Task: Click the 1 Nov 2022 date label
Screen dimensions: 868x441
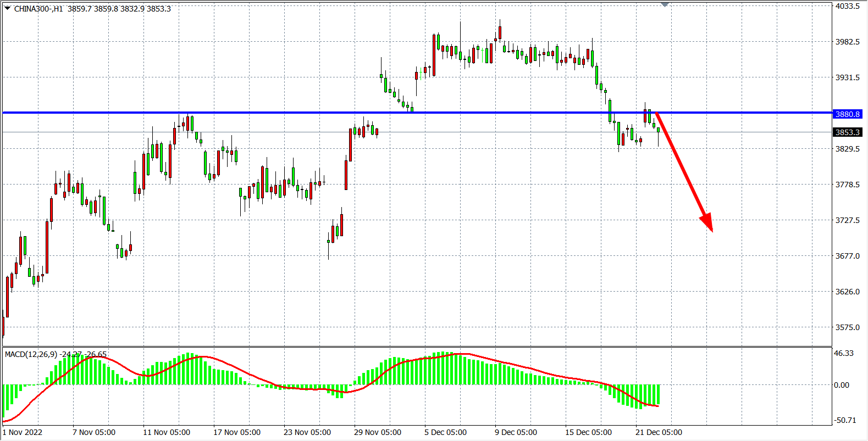Action: (23, 432)
